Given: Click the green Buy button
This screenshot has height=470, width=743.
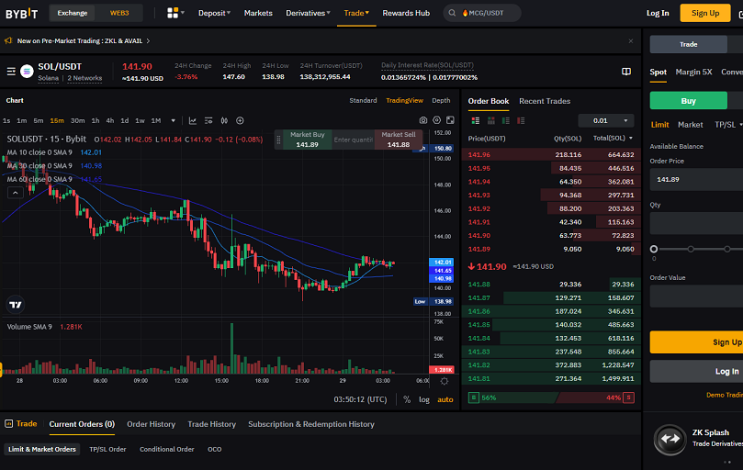Looking at the screenshot, I should [688, 101].
